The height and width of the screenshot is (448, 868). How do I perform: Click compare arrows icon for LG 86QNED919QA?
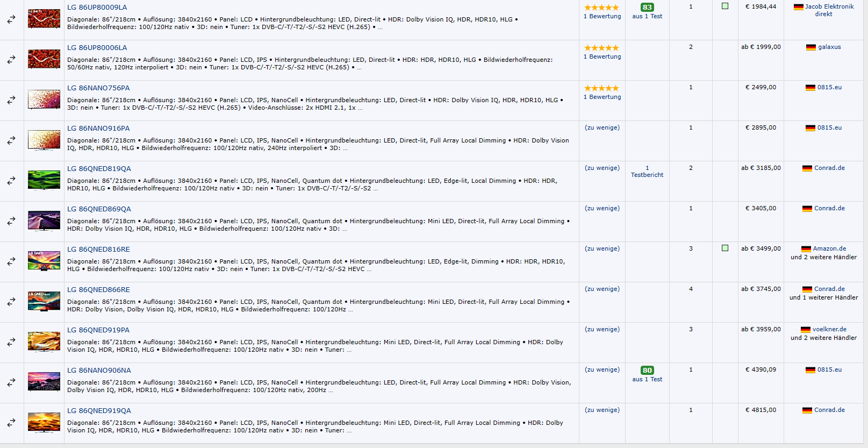tap(11, 423)
